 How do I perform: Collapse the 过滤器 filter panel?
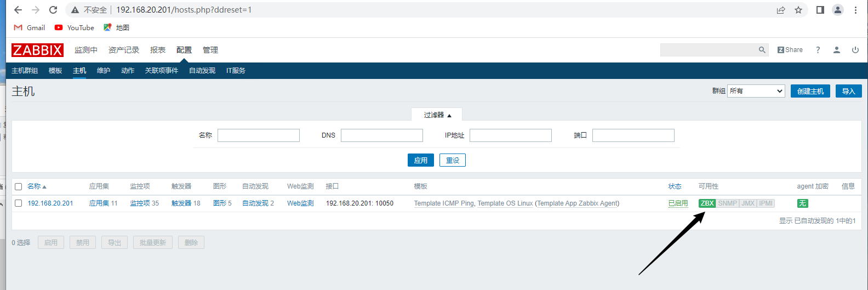(437, 115)
